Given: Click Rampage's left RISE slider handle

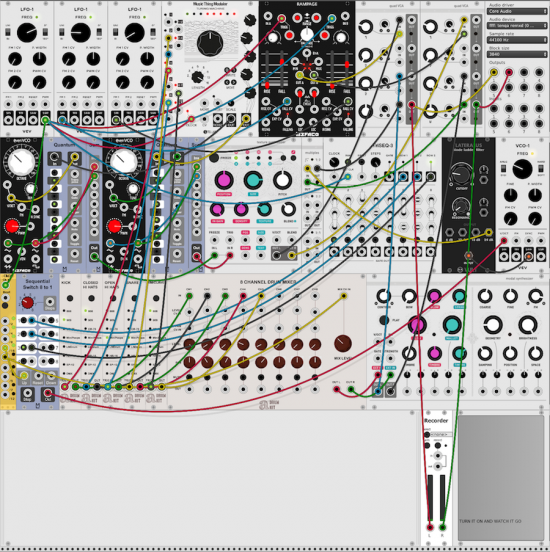Looking at the screenshot, I should (267, 86).
